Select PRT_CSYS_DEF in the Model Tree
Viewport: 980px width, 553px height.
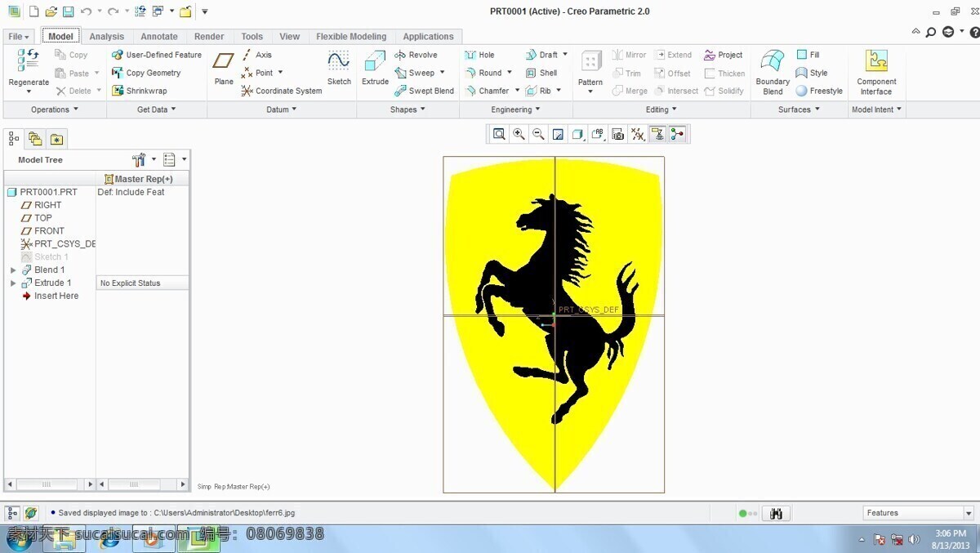(58, 244)
